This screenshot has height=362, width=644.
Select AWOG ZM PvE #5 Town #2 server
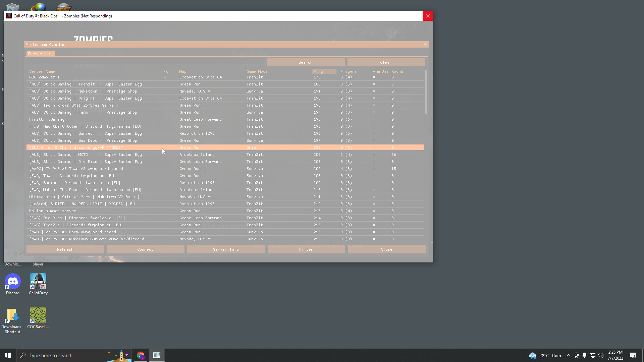(225, 169)
